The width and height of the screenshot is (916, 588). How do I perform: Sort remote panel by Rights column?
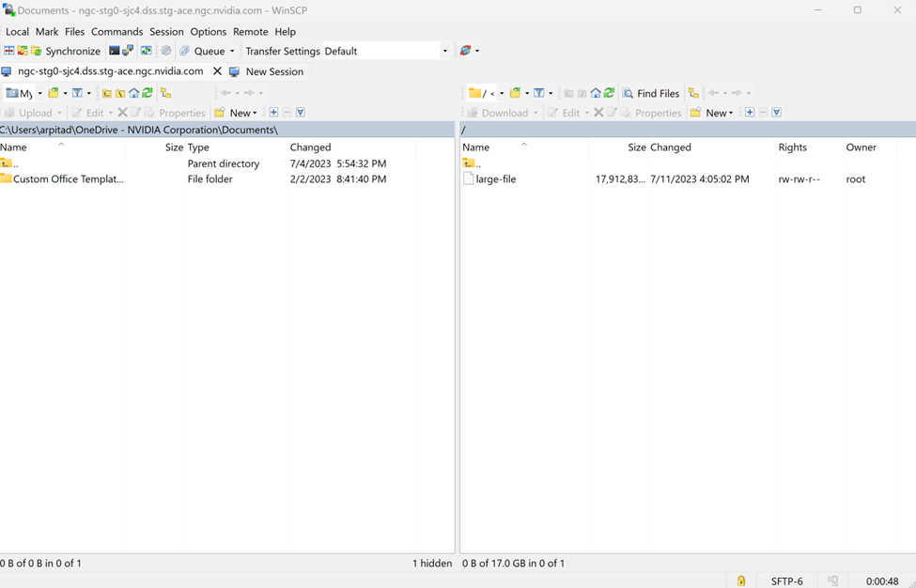(810, 147)
